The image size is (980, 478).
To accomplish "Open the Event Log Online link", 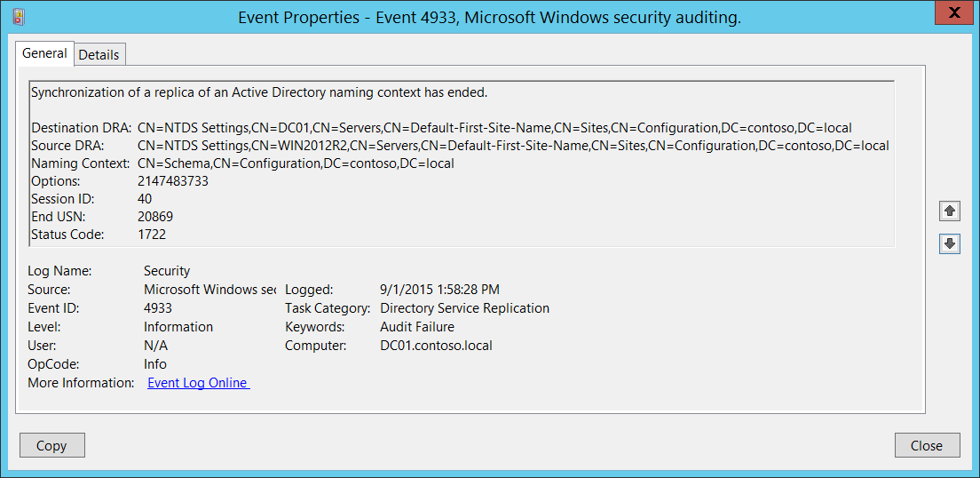I will coord(199,383).
